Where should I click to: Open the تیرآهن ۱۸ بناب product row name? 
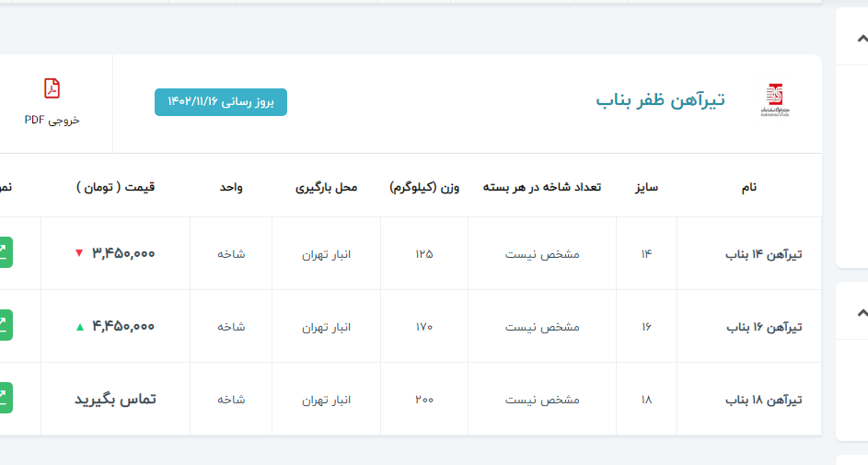coord(764,400)
